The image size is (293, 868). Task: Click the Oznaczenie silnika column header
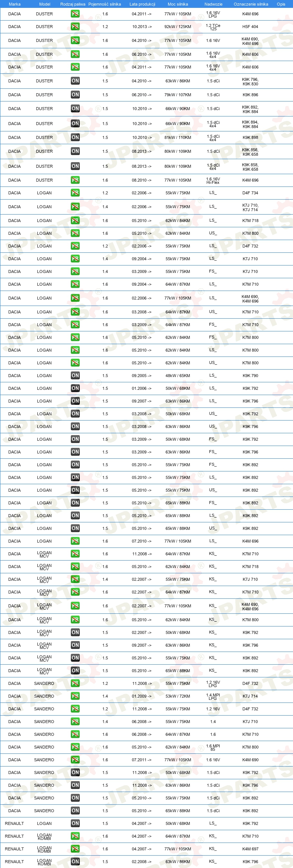click(x=251, y=4)
